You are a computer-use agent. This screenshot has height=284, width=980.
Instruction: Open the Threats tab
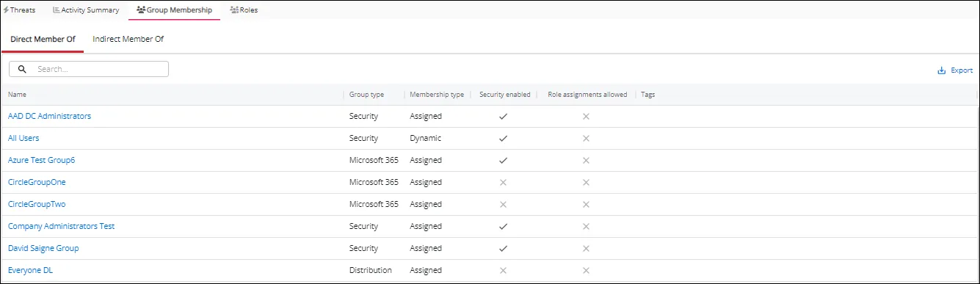coord(19,10)
